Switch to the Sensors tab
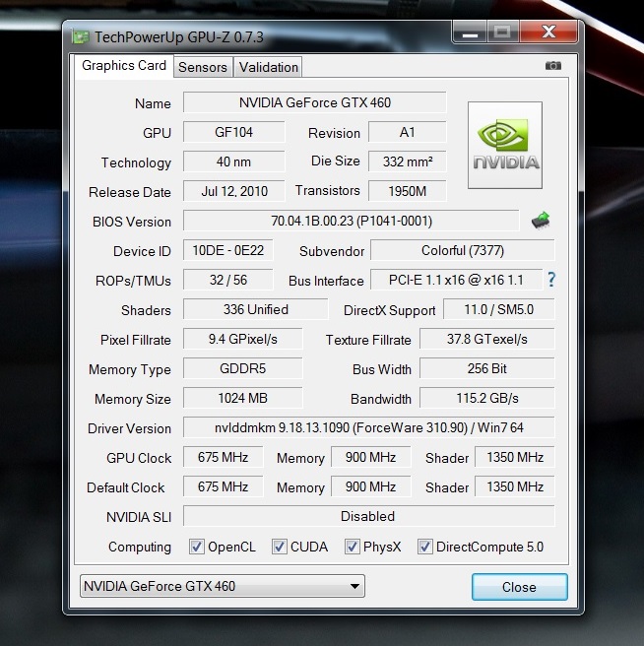Viewport: 644px width, 646px height. (203, 67)
